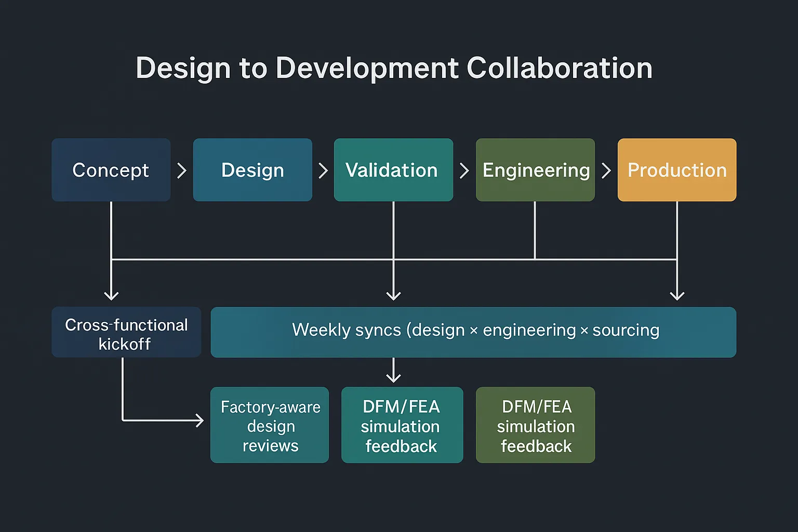This screenshot has height=532, width=798.
Task: Click the chevron between Concept and Design
Action: pyautogui.click(x=181, y=170)
